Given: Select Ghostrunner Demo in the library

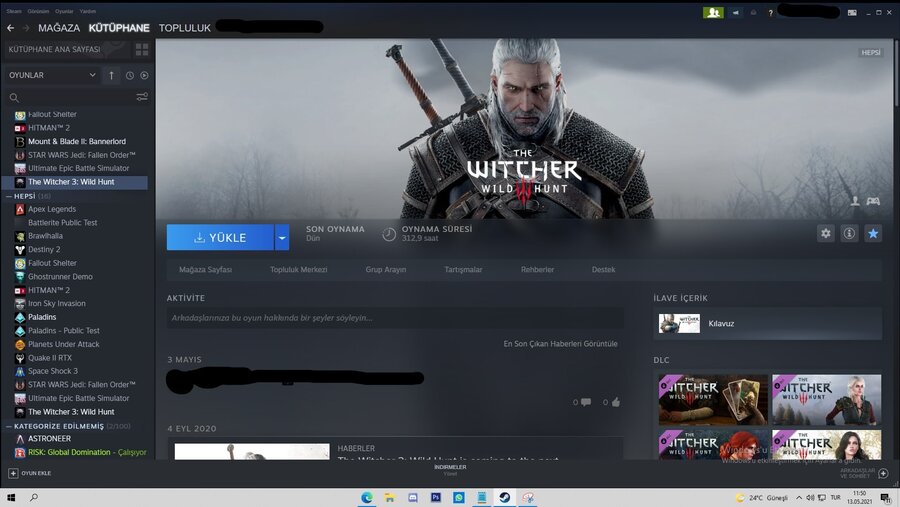Looking at the screenshot, I should click(x=60, y=276).
